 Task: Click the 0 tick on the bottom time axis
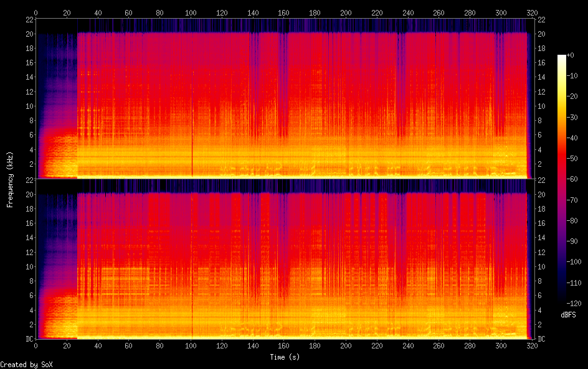(36, 346)
